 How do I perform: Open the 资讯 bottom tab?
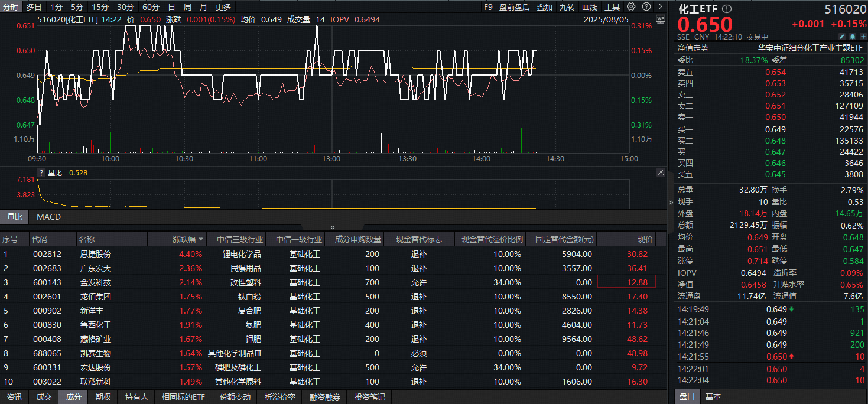pyautogui.click(x=14, y=397)
